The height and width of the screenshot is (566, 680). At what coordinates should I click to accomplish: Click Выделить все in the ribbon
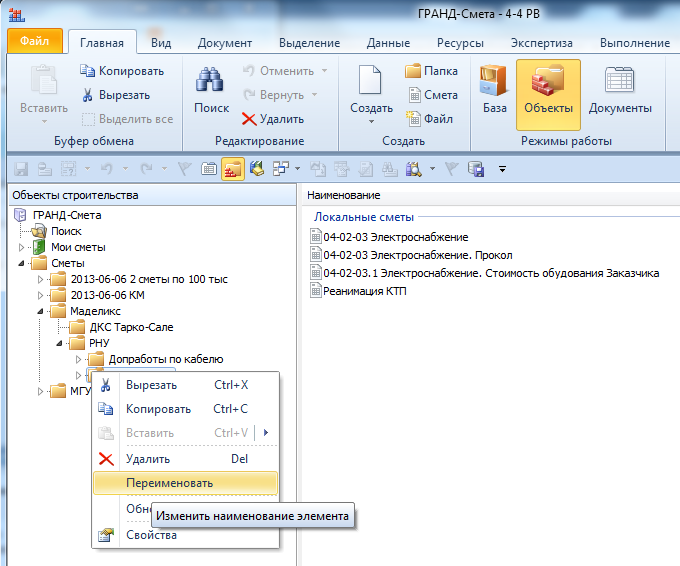tap(128, 119)
